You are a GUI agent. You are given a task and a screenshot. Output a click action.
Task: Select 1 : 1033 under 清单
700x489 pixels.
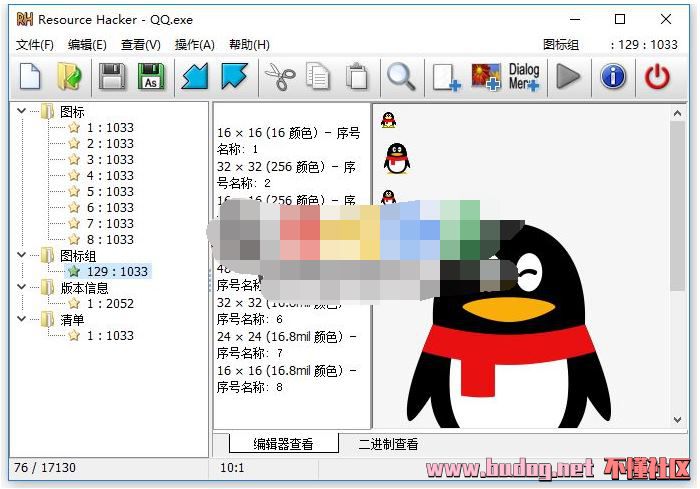tap(110, 335)
